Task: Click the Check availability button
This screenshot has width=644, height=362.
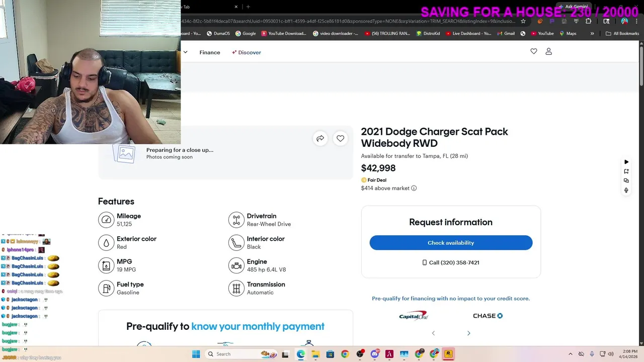Action: (451, 243)
